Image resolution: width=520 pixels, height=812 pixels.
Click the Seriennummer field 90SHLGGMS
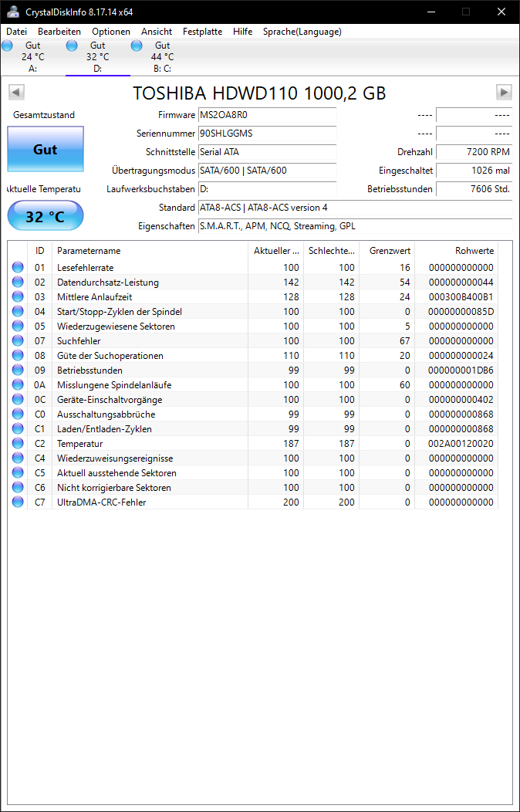pyautogui.click(x=267, y=134)
